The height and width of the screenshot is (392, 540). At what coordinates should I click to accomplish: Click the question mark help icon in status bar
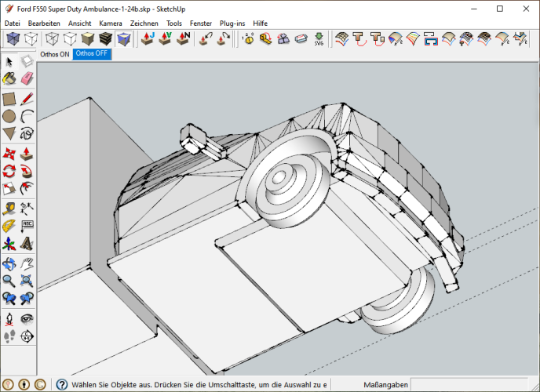(x=62, y=384)
